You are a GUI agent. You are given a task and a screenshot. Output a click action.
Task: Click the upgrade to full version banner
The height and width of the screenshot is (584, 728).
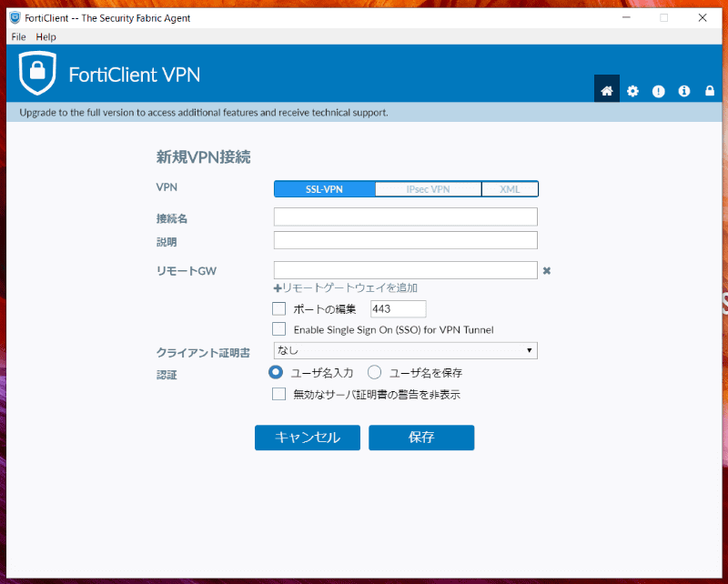(364, 113)
